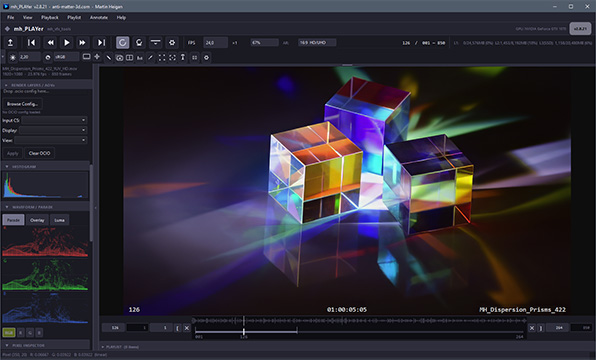Jump to the last frame
The width and height of the screenshot is (596, 360).
[x=101, y=43]
